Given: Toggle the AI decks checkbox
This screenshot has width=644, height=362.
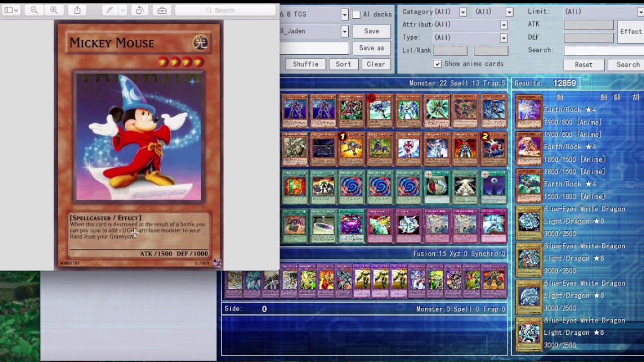Looking at the screenshot, I should [x=356, y=15].
